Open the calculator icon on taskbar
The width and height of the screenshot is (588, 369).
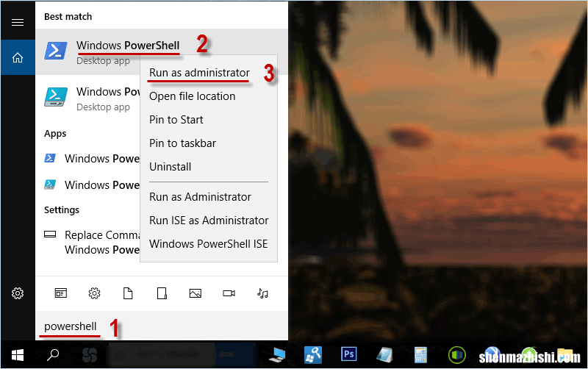click(420, 355)
